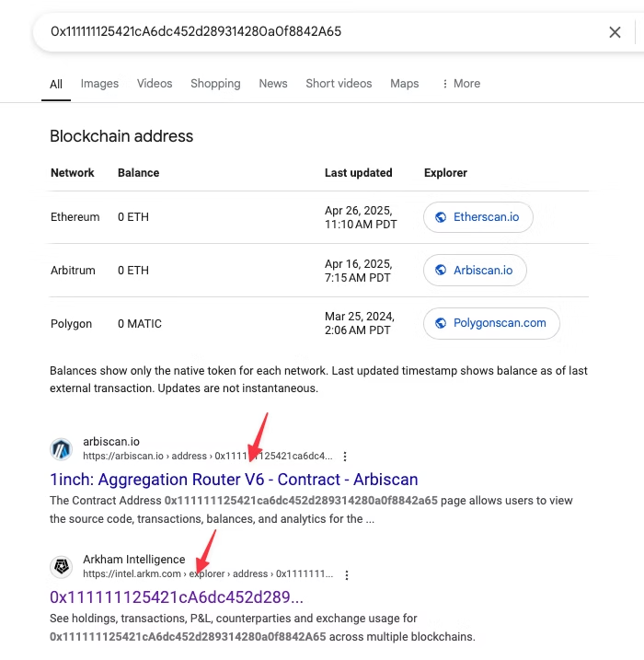Click the Last updated column header
This screenshot has height=660, width=644.
pos(359,173)
